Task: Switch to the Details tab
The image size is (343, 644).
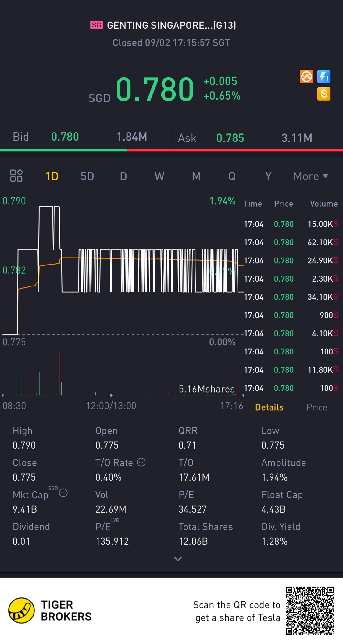Action: click(269, 407)
